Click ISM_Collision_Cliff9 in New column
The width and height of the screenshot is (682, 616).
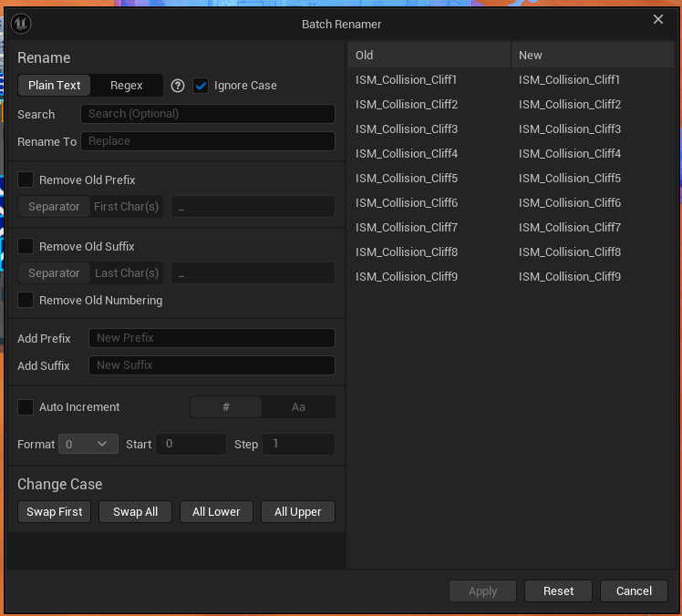570,276
